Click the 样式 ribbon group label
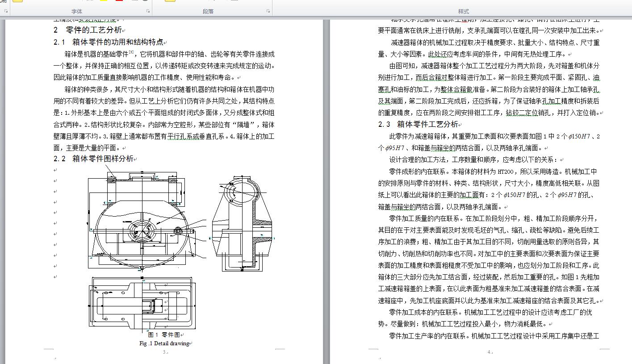This screenshot has width=632, height=364. click(x=464, y=11)
